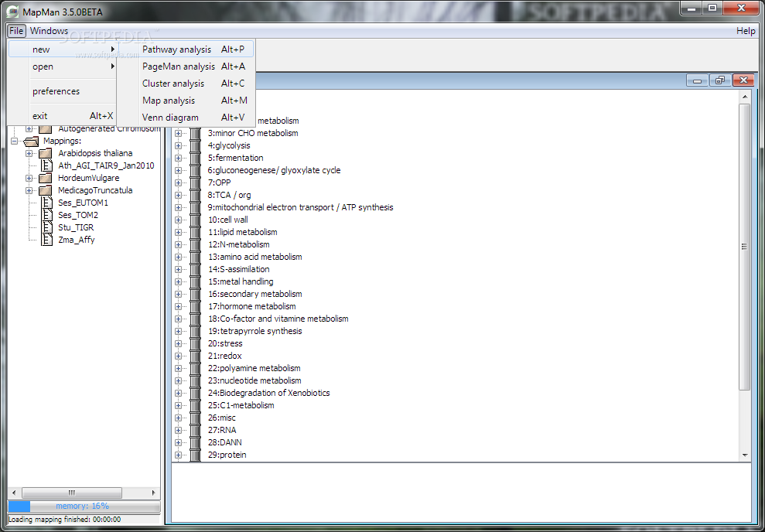This screenshot has width=765, height=532.
Task: Expand bin 3:minor CHO metabolism
Action: coord(178,133)
